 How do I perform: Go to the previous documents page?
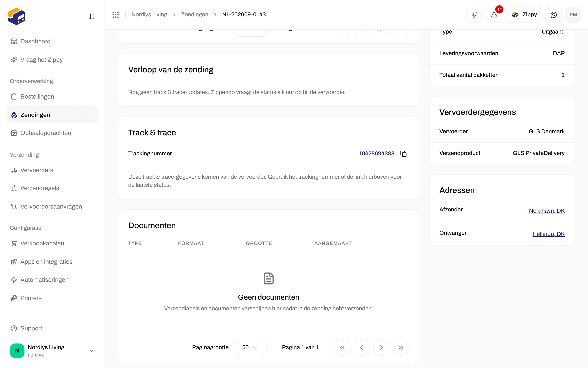362,347
